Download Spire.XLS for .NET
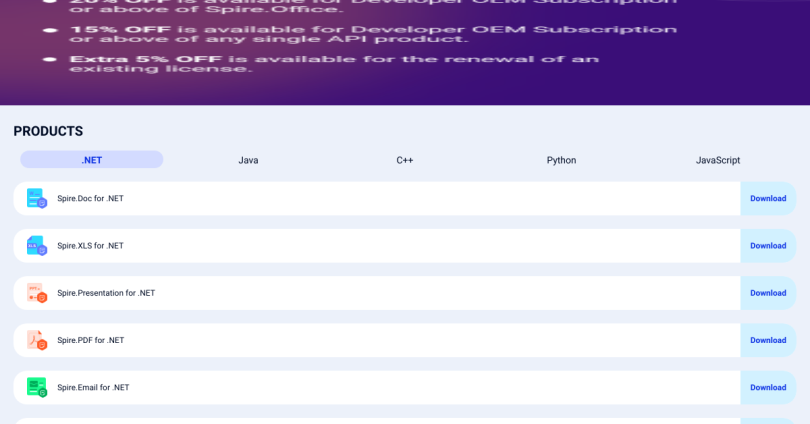Screen dimensions: 810x424 click(768, 246)
